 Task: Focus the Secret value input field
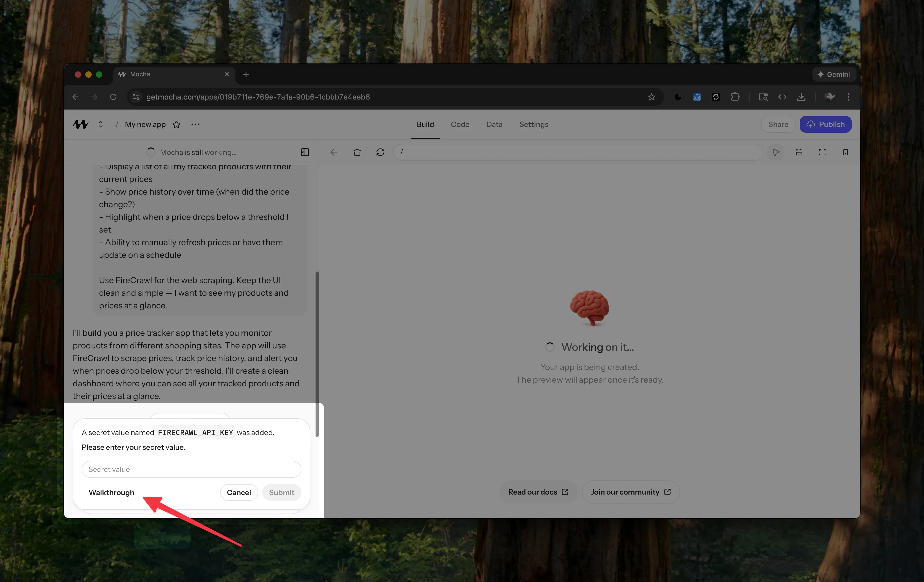pyautogui.click(x=191, y=469)
